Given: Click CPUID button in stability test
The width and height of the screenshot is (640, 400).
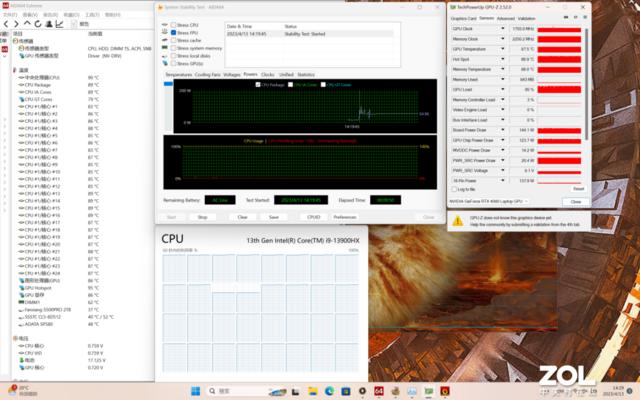Looking at the screenshot, I should [313, 217].
